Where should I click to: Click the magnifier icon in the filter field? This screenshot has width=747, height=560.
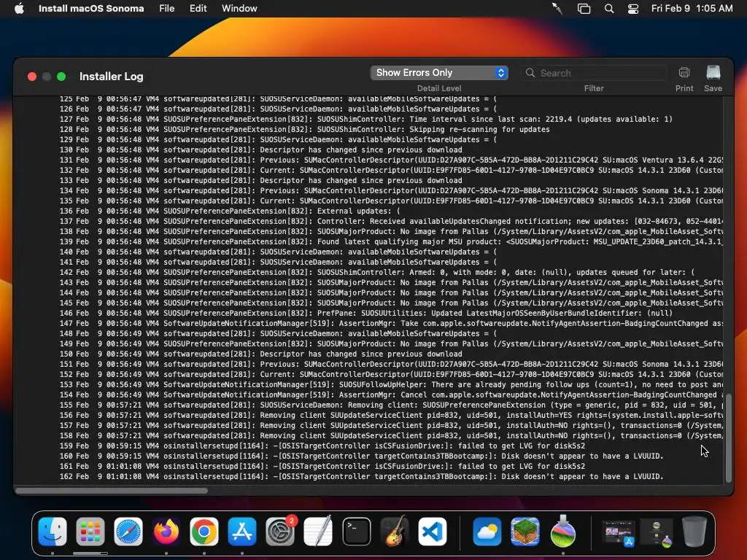coord(530,73)
